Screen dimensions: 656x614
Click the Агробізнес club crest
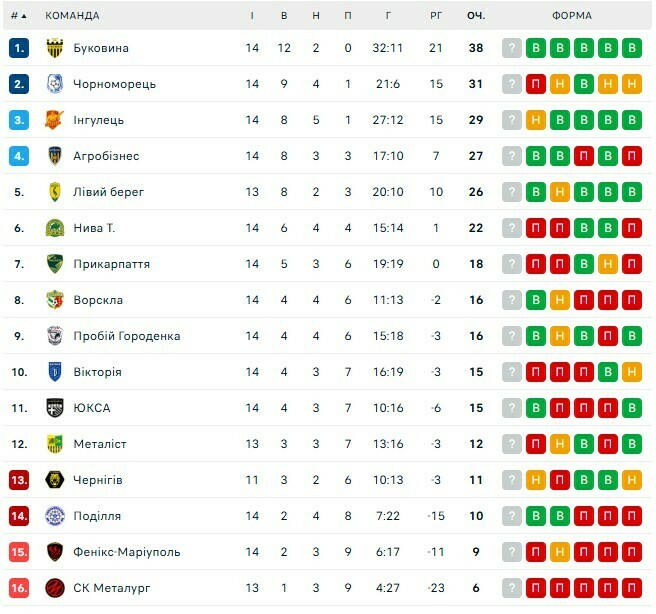point(55,156)
